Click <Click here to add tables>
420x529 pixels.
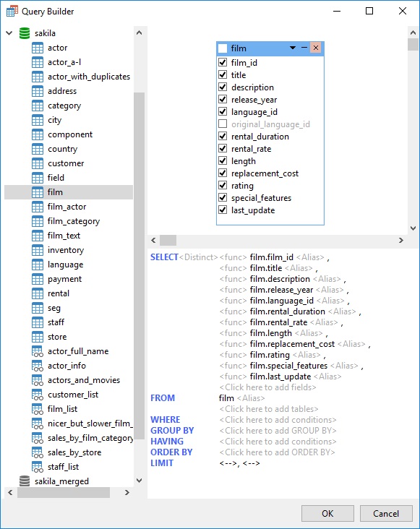pos(269,409)
